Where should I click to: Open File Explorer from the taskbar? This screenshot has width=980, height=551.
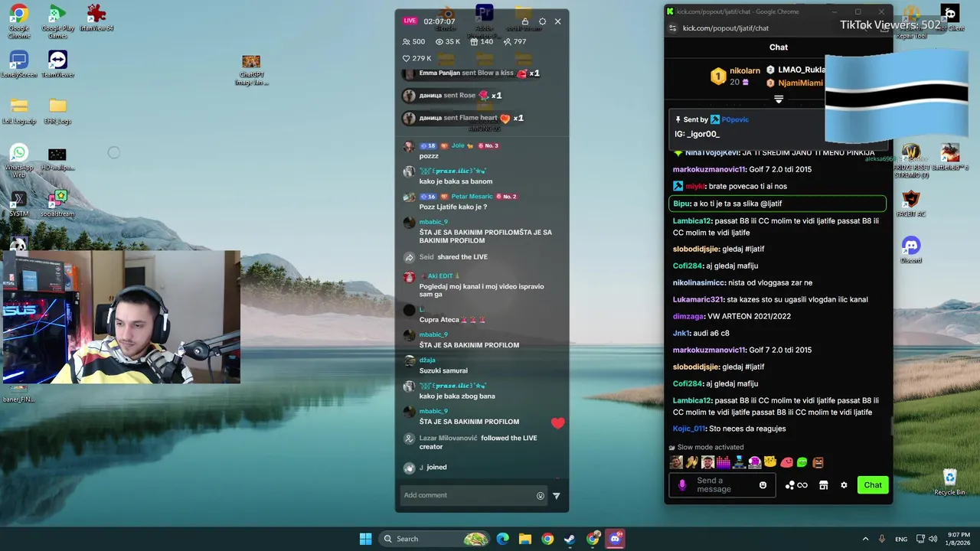coord(525,539)
